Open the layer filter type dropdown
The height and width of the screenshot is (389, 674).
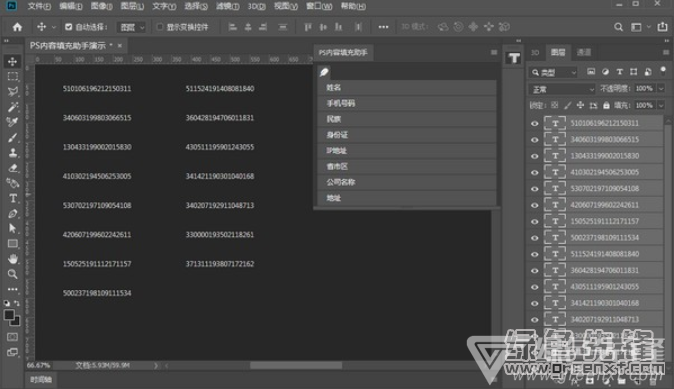[554, 73]
